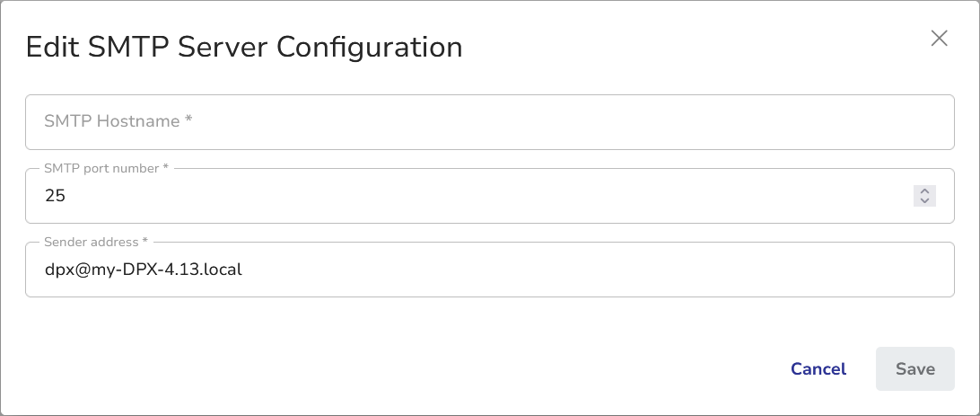
Task: Click the downward chevron in the port spinner
Action: click(924, 200)
